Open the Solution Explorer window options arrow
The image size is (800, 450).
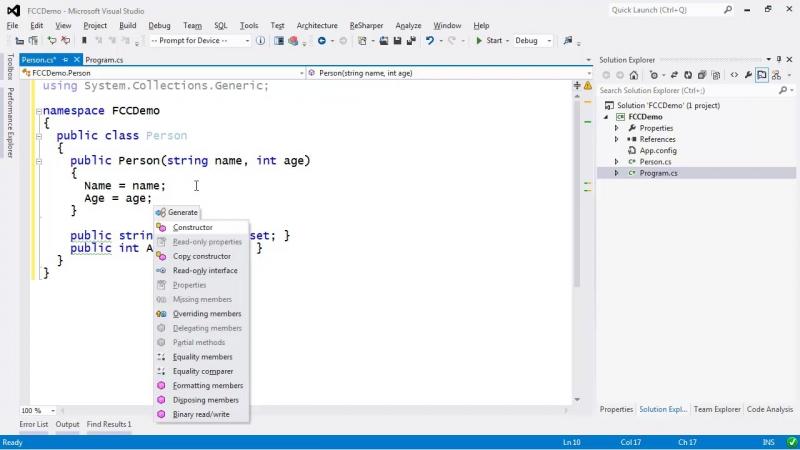point(768,60)
